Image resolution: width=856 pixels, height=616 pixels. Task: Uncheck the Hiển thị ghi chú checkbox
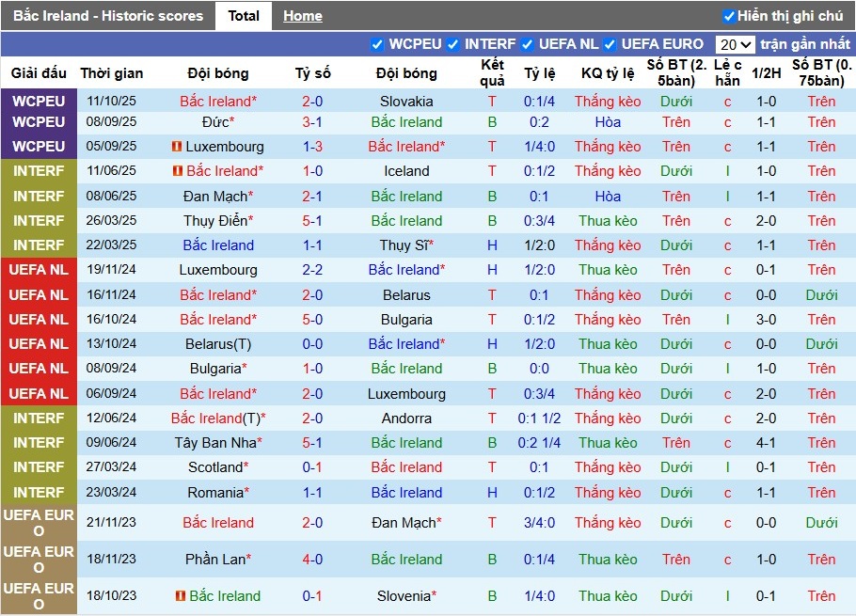pyautogui.click(x=728, y=16)
